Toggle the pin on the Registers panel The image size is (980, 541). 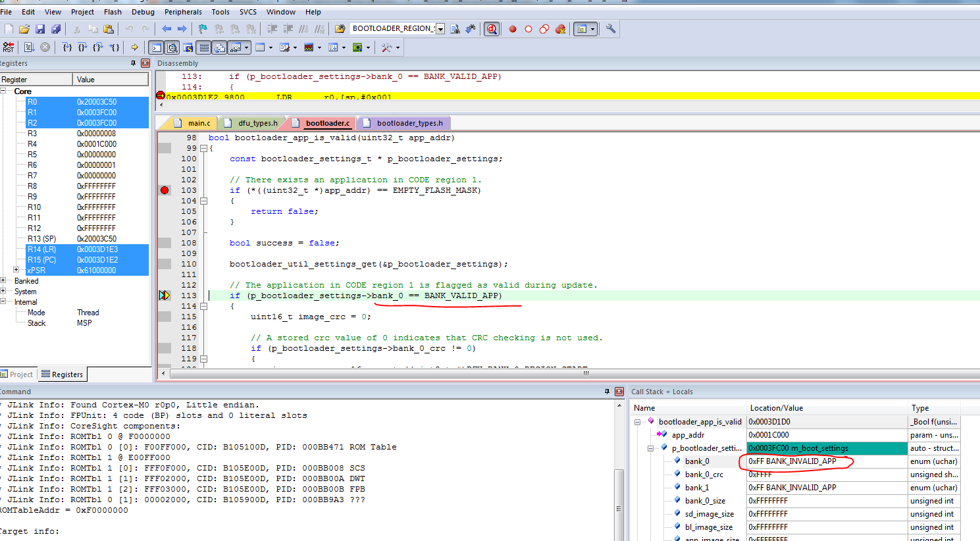point(133,63)
